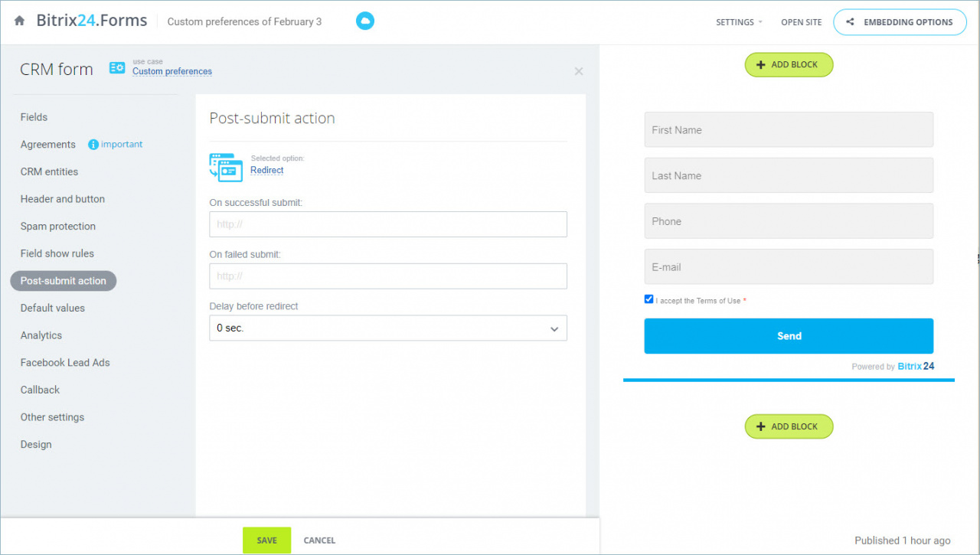Open Field show rules section
The width and height of the screenshot is (980, 555).
pos(57,253)
